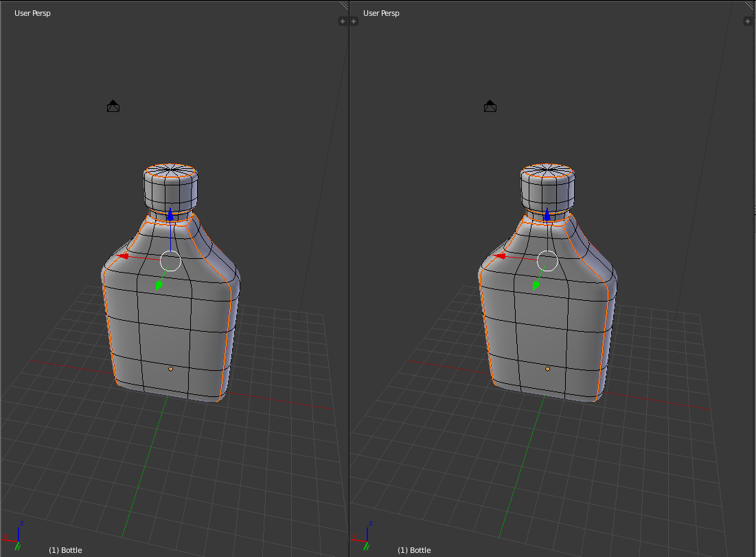Click the User Persp label in right viewport
The height and width of the screenshot is (557, 756).
pyautogui.click(x=381, y=12)
